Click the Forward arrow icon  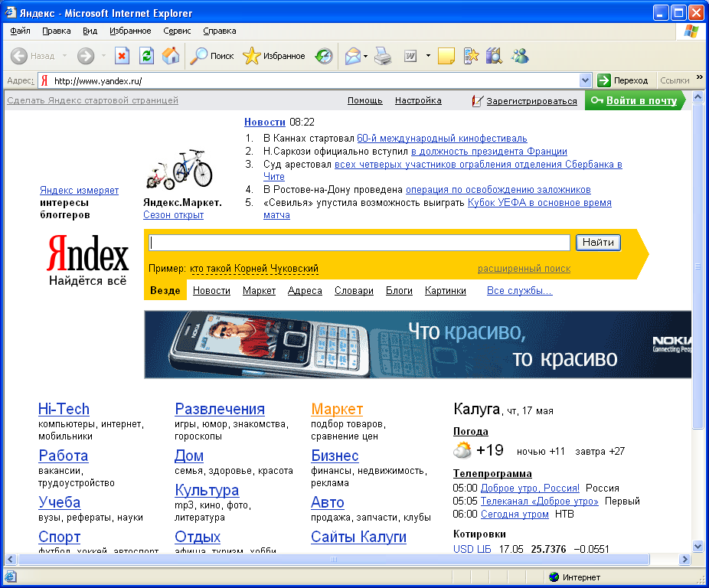tap(86, 56)
